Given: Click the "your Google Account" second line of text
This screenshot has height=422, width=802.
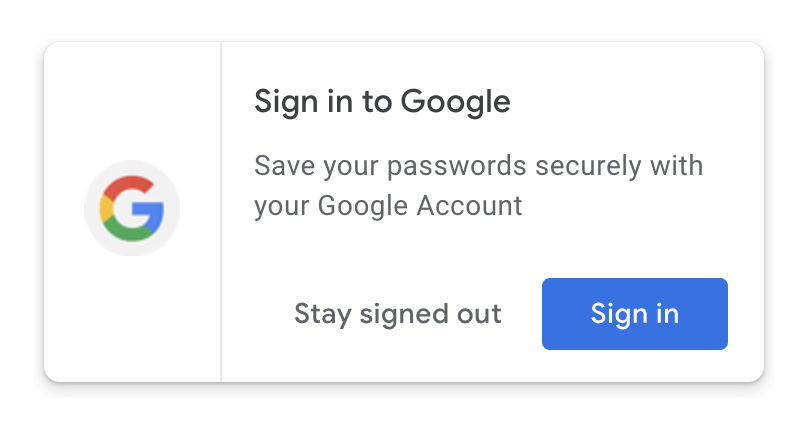Looking at the screenshot, I should [388, 207].
